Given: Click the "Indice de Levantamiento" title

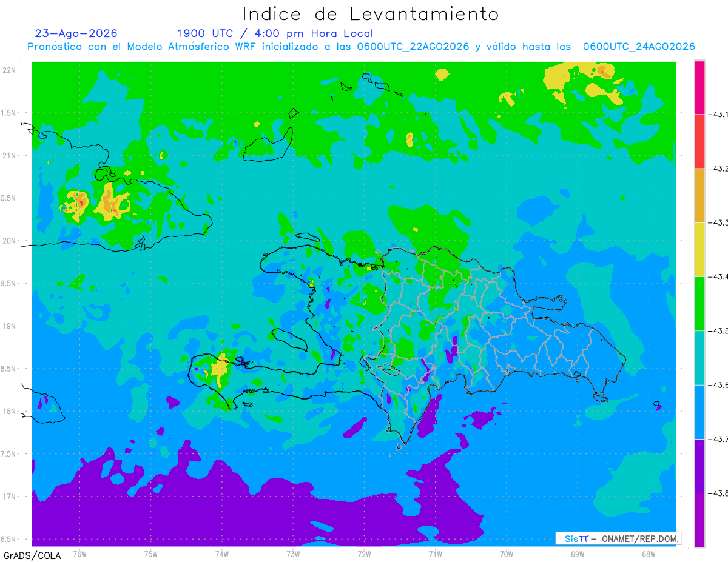Looking at the screenshot, I should tap(371, 14).
